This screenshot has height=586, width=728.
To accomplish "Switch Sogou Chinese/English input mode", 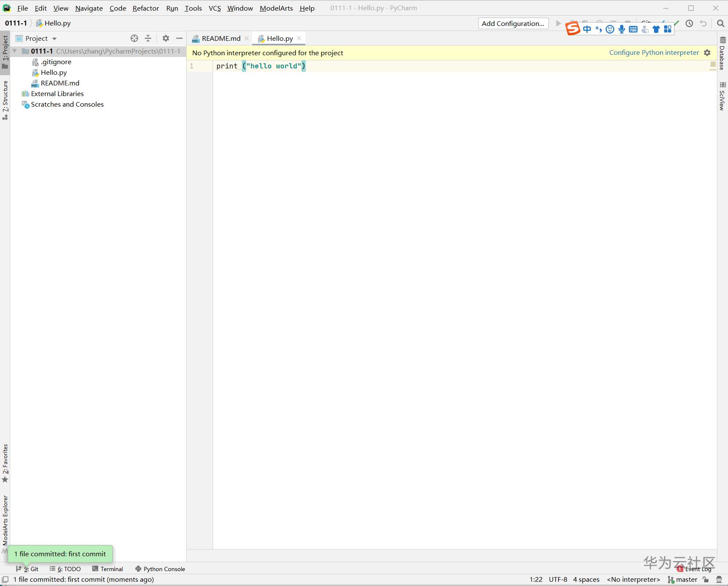I will coord(587,29).
